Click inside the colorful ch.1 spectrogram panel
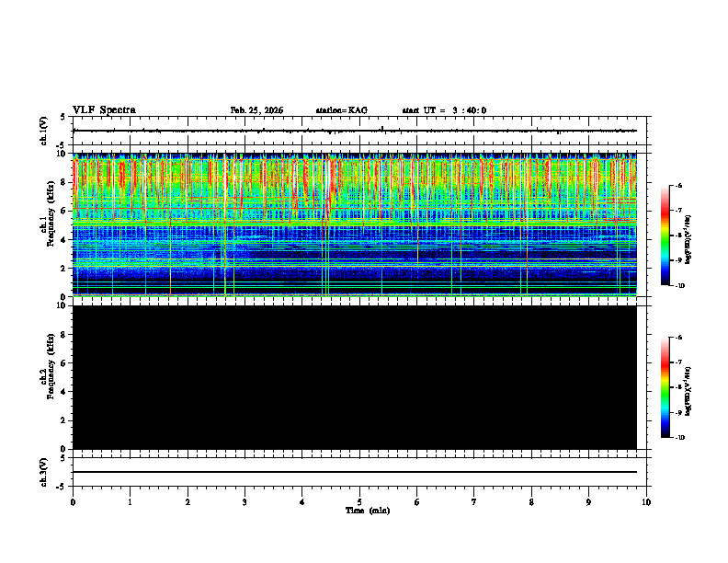 [355, 224]
